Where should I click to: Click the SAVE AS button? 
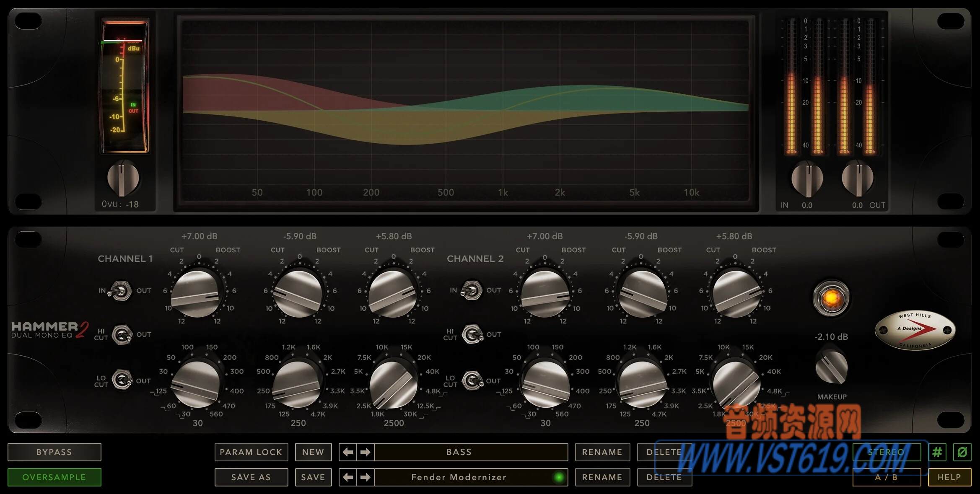(251, 477)
